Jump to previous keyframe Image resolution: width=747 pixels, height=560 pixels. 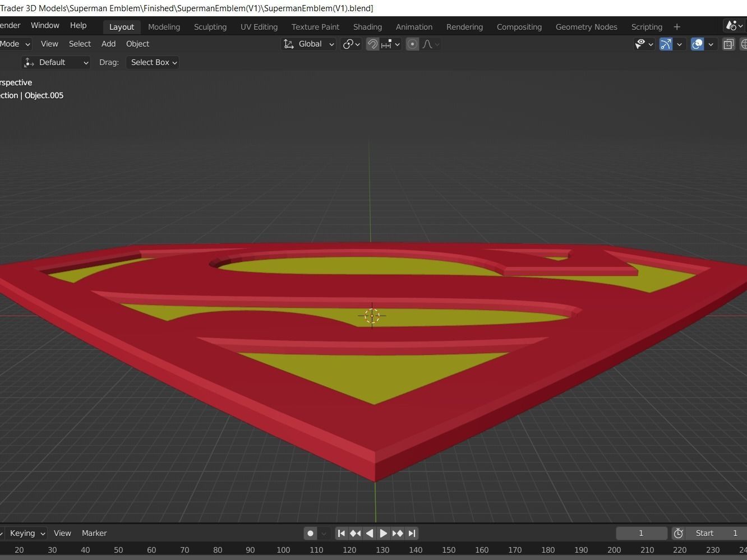click(x=355, y=533)
